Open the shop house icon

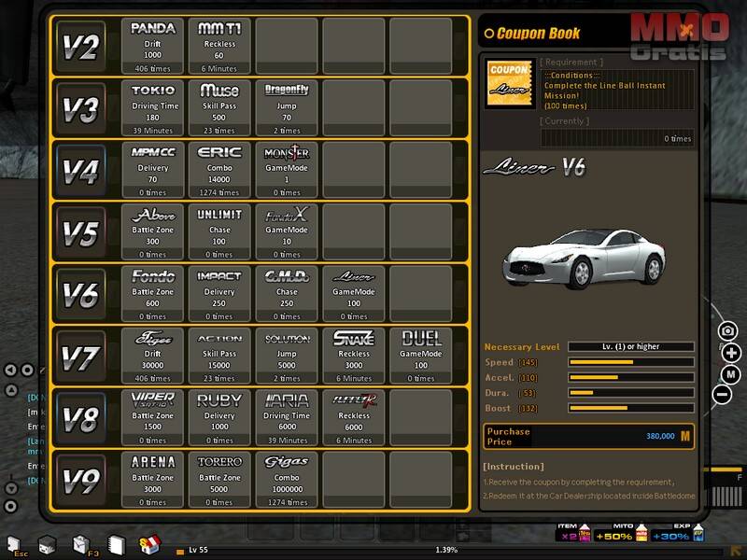[x=149, y=544]
